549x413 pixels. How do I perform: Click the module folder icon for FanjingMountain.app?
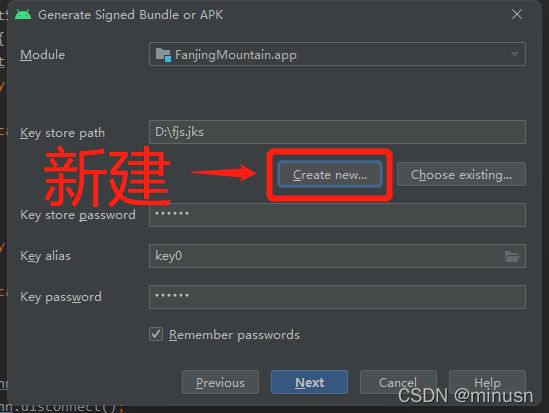click(x=163, y=55)
